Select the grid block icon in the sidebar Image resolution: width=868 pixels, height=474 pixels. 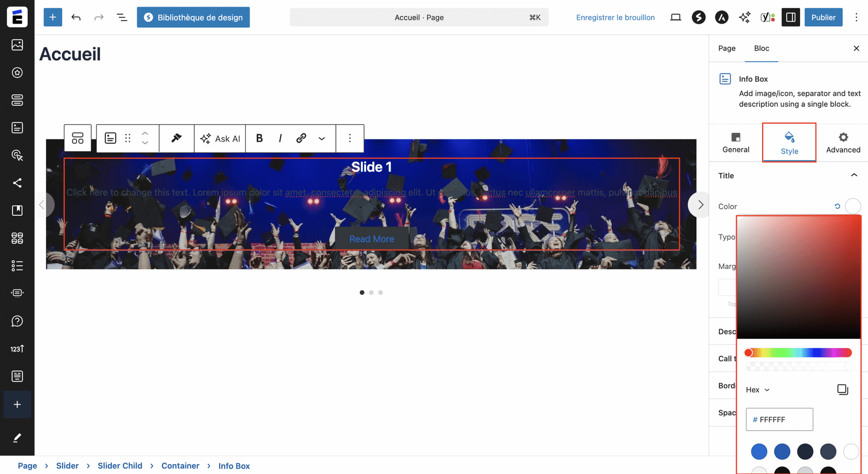pyautogui.click(x=17, y=238)
